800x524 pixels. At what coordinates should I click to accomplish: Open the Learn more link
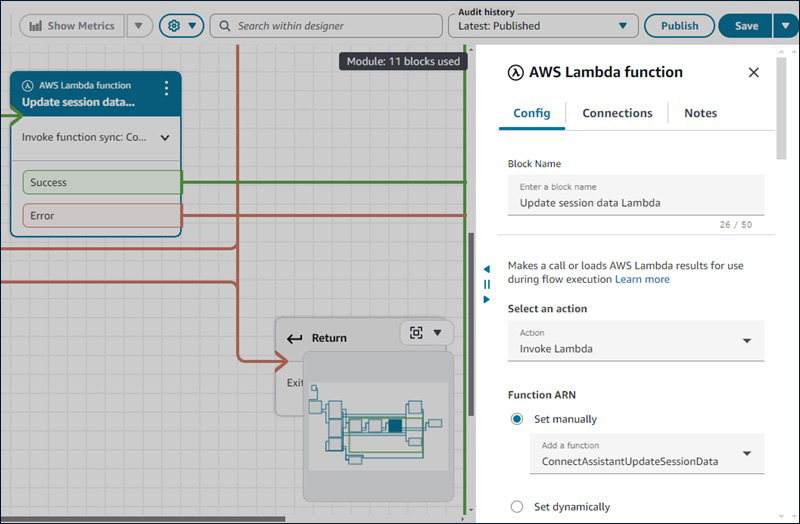(642, 279)
